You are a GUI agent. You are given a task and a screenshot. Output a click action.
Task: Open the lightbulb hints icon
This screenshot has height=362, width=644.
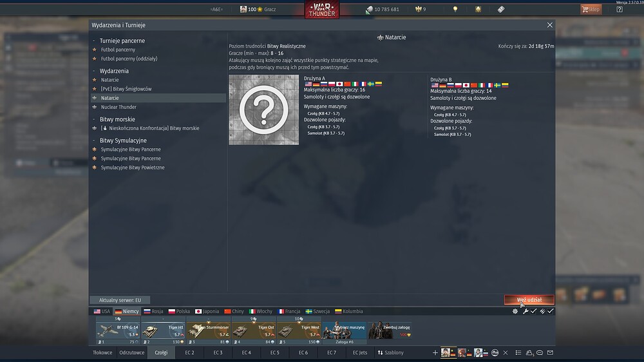[x=455, y=9]
